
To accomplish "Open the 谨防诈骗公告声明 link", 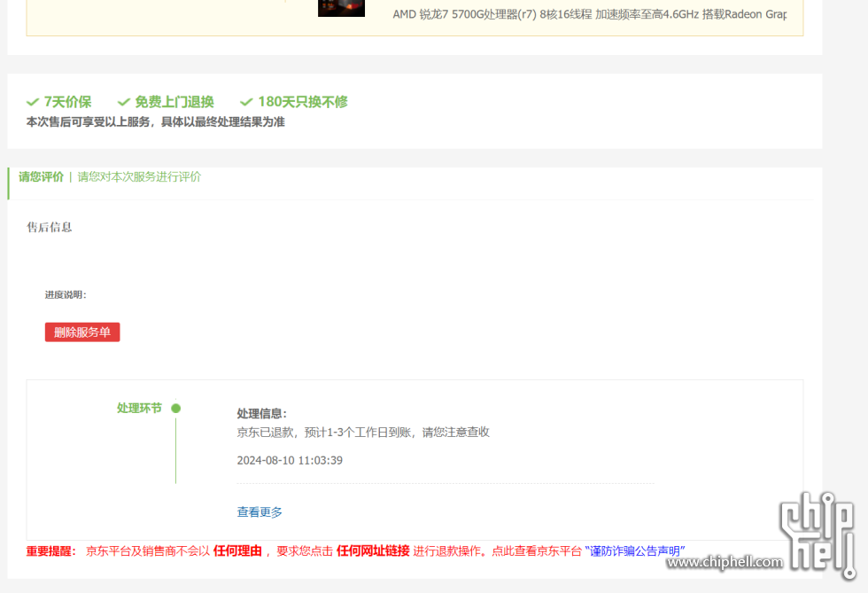I will click(x=634, y=550).
